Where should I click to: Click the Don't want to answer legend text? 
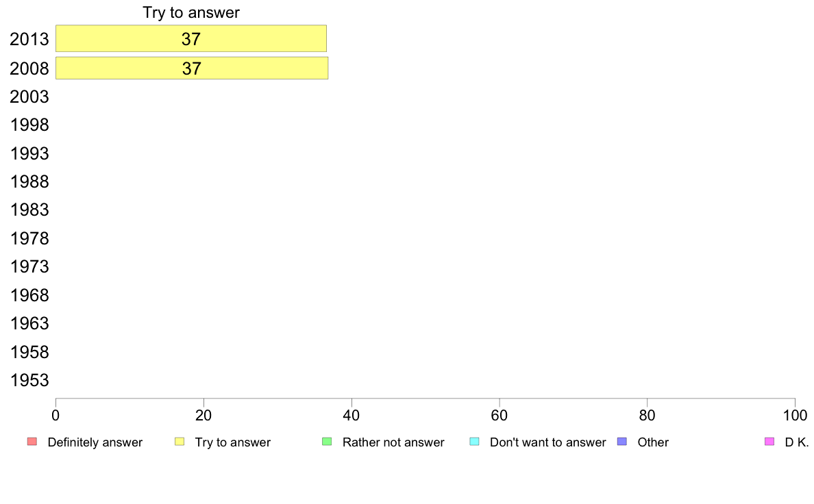[547, 442]
